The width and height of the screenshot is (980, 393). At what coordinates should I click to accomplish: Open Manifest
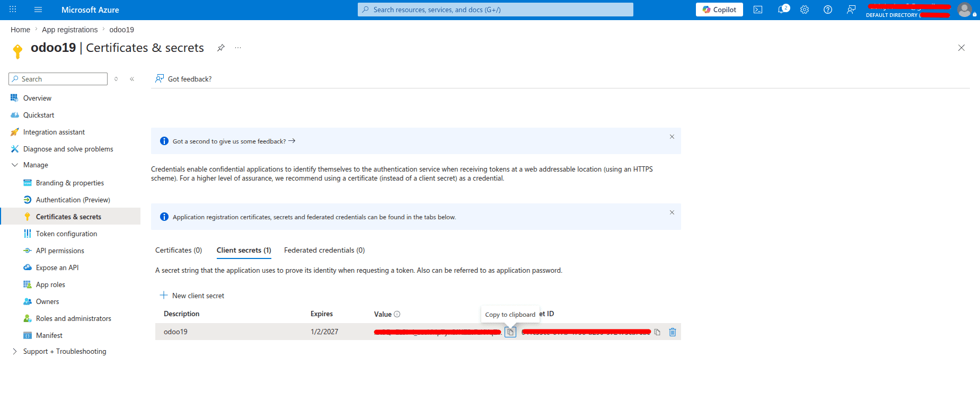(49, 335)
